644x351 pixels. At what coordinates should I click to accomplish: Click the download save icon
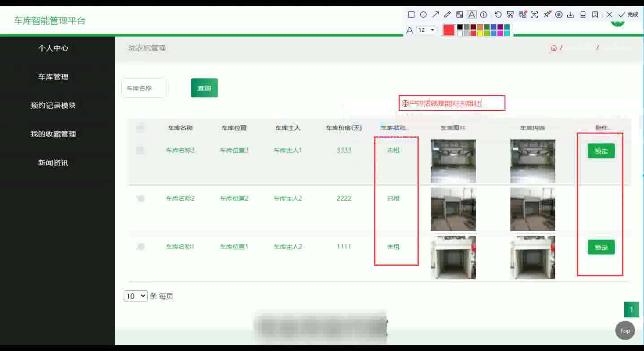pos(570,15)
